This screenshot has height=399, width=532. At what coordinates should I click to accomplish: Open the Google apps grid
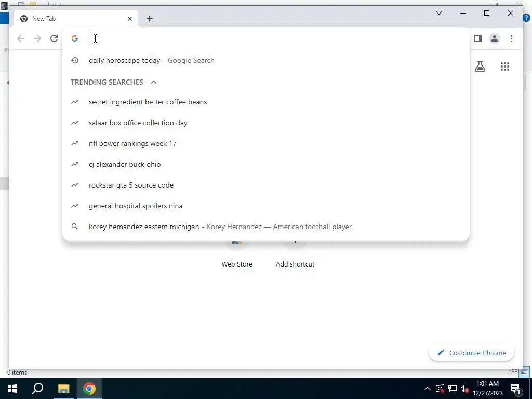coord(505,66)
